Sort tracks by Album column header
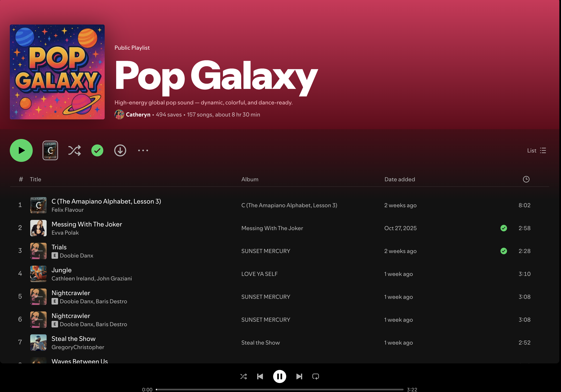This screenshot has width=561, height=392. [x=250, y=179]
